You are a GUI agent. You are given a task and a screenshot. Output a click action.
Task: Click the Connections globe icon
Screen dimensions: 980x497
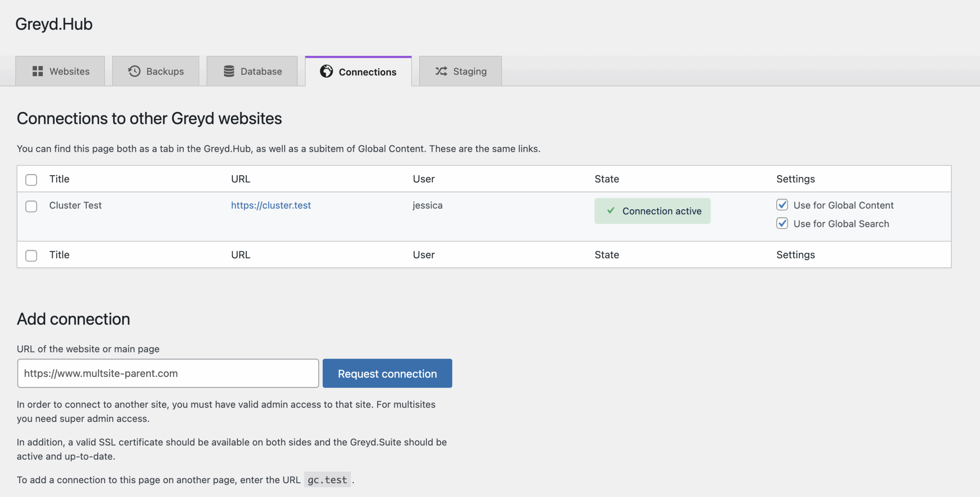coord(326,71)
